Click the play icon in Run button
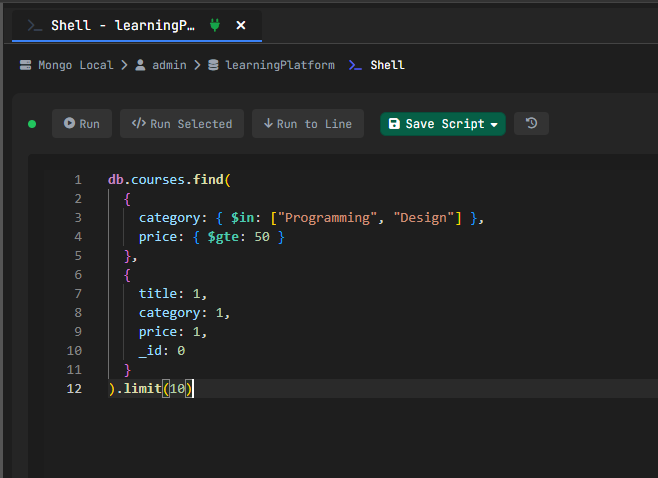Screen dimensions: 658x478 [69, 123]
